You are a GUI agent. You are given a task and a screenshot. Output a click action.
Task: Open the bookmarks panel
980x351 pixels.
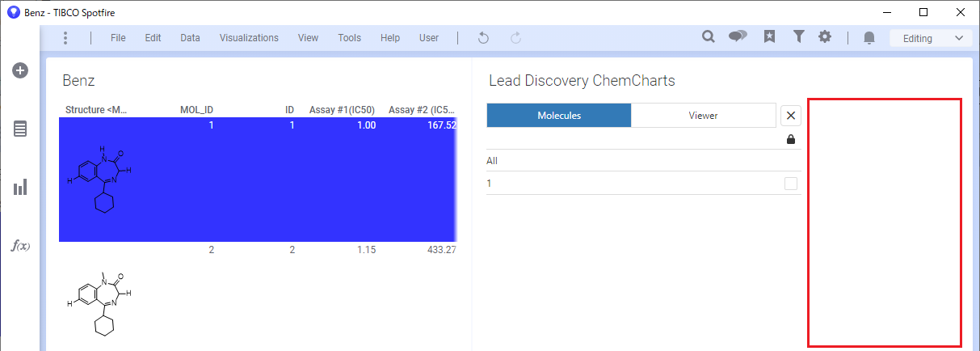click(769, 37)
